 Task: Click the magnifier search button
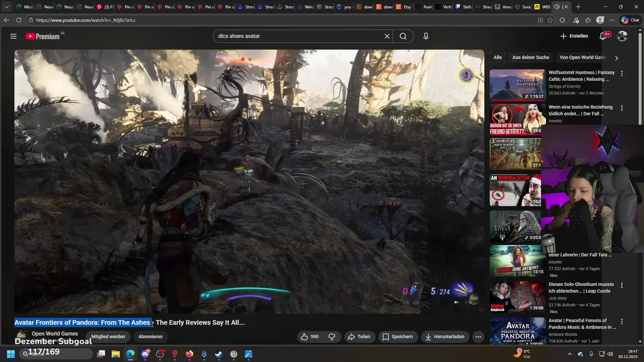[403, 36]
